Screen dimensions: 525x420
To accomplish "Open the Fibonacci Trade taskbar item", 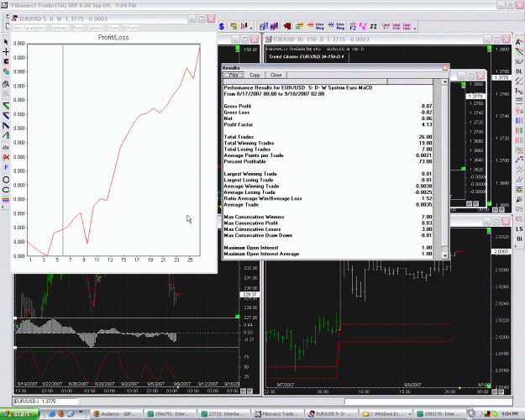I will click(277, 414).
